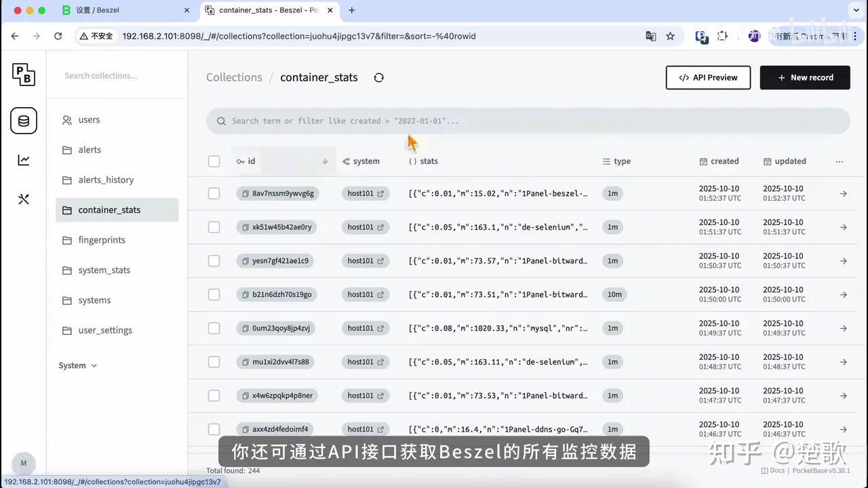Viewport: 868px width, 488px height.
Task: Reload the page in browser
Action: [x=58, y=36]
